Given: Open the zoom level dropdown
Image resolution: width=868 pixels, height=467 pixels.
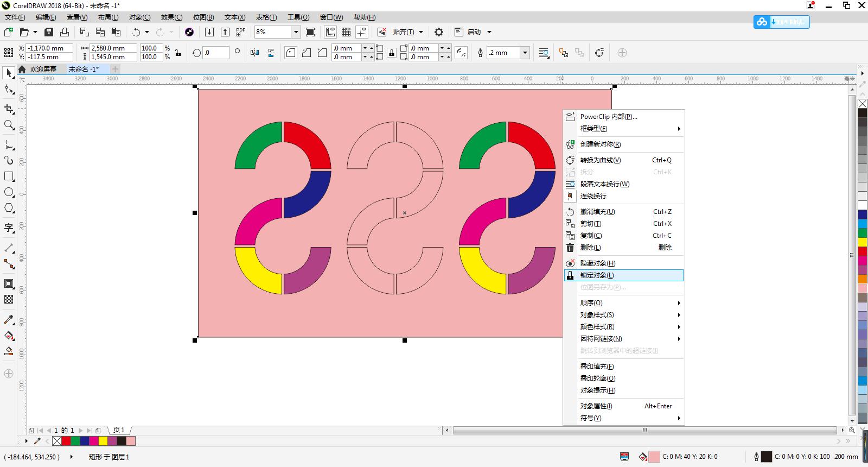Looking at the screenshot, I should pyautogui.click(x=296, y=32).
